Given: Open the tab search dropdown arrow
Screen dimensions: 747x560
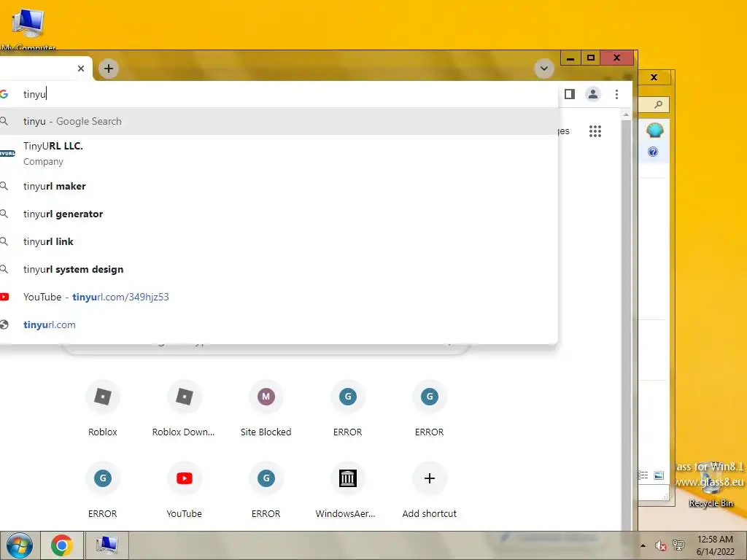Looking at the screenshot, I should (x=544, y=69).
